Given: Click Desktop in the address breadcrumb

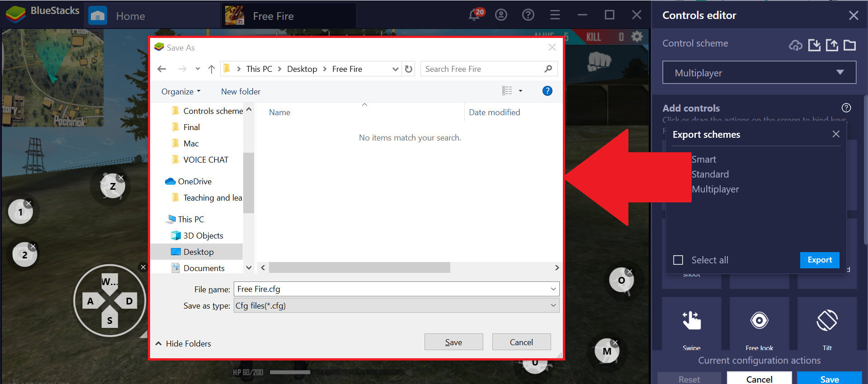Looking at the screenshot, I should pos(302,69).
